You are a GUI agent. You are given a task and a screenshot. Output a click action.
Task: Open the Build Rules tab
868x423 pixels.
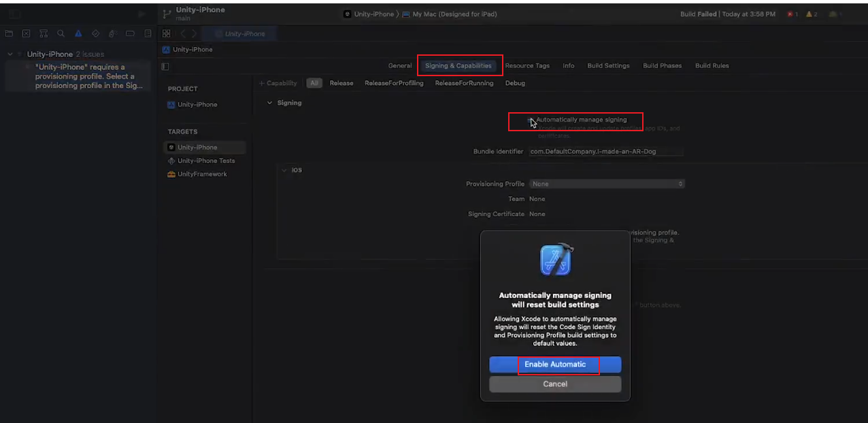[x=712, y=66]
